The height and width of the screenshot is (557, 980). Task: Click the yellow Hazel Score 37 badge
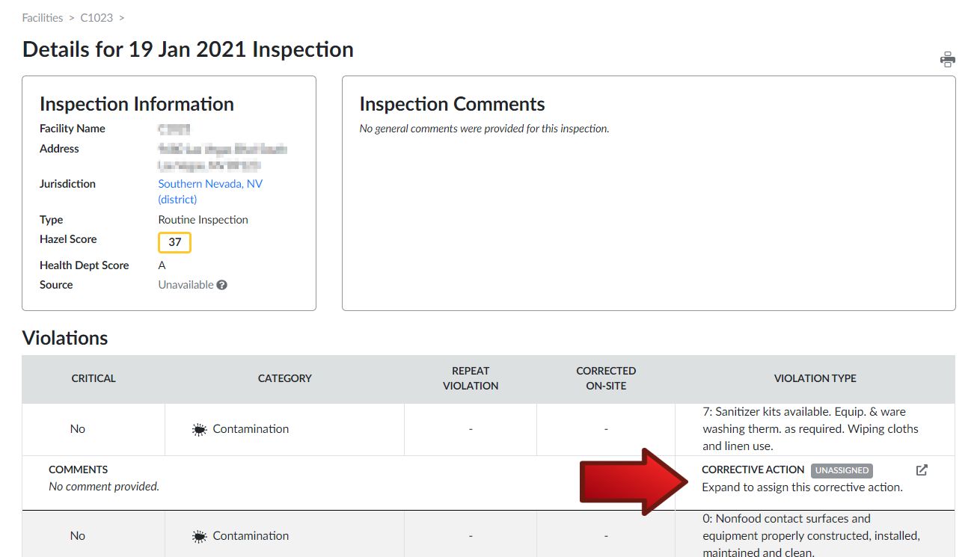(174, 242)
